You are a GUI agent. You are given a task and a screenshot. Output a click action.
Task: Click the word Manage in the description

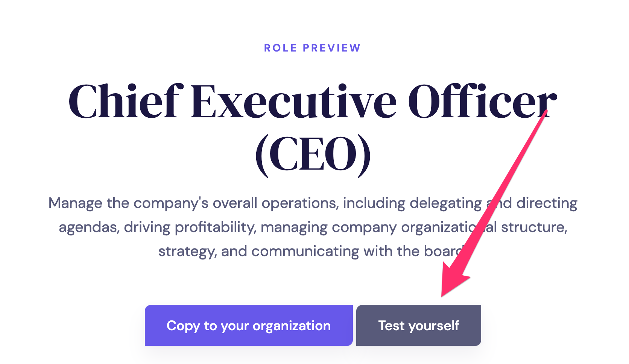[x=75, y=203]
